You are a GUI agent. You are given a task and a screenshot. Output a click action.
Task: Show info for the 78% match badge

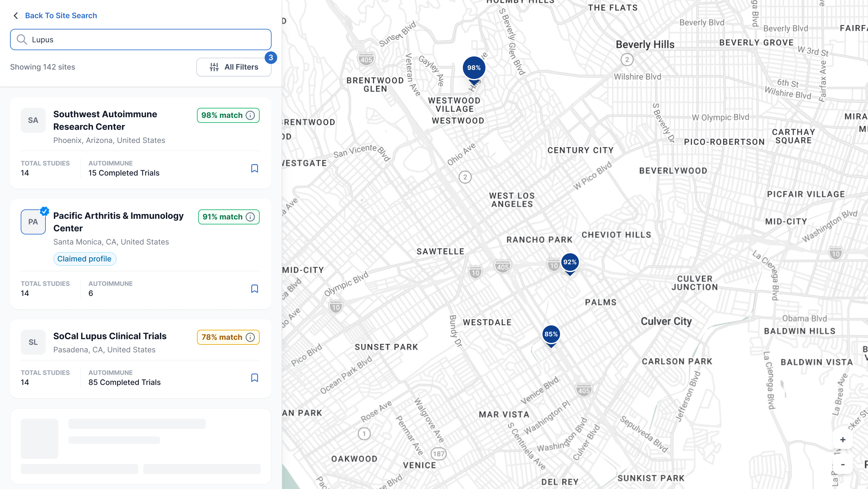pyautogui.click(x=250, y=337)
